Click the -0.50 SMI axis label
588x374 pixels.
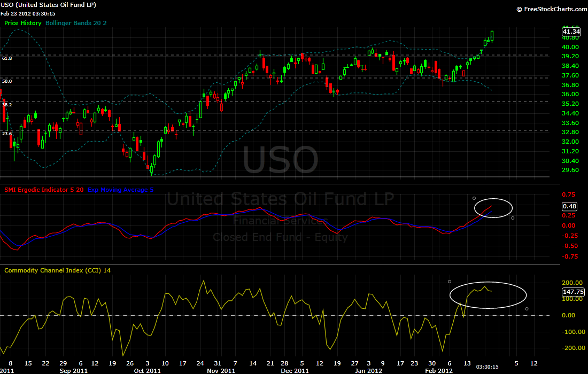pos(570,246)
